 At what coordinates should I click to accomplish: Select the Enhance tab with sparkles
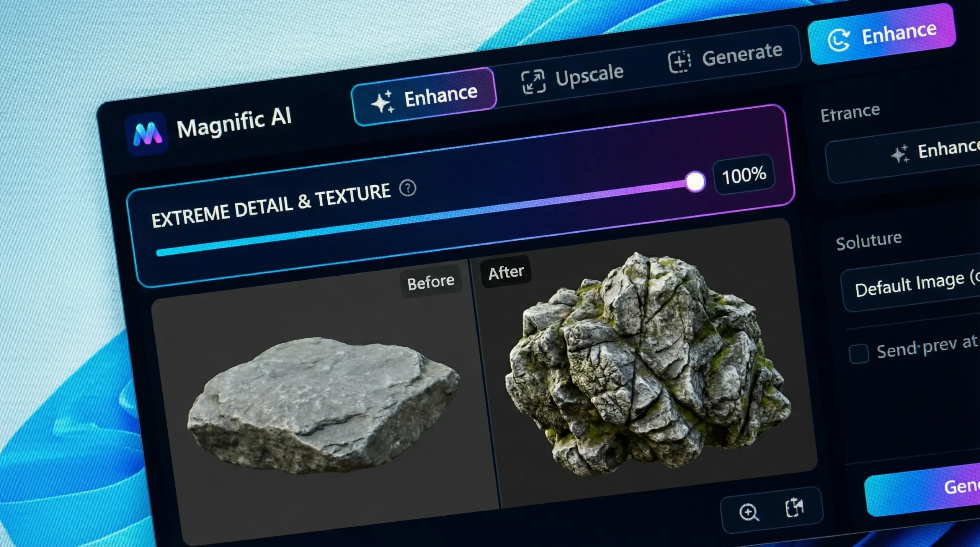pos(424,97)
